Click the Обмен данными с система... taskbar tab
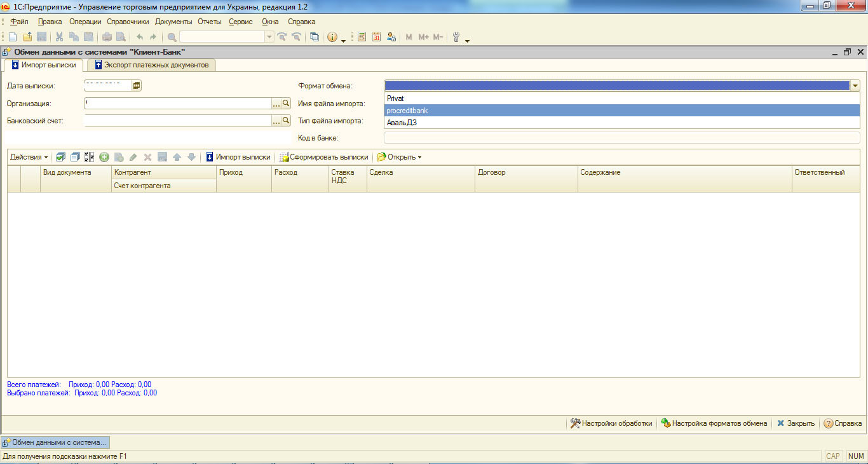Screen dimensions: 868x464 click(x=55, y=442)
